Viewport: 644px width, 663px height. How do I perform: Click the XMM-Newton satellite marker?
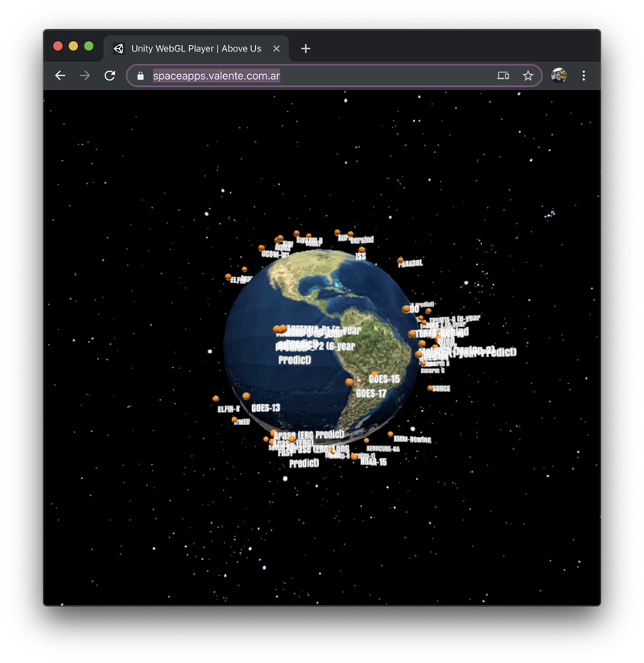390,434
